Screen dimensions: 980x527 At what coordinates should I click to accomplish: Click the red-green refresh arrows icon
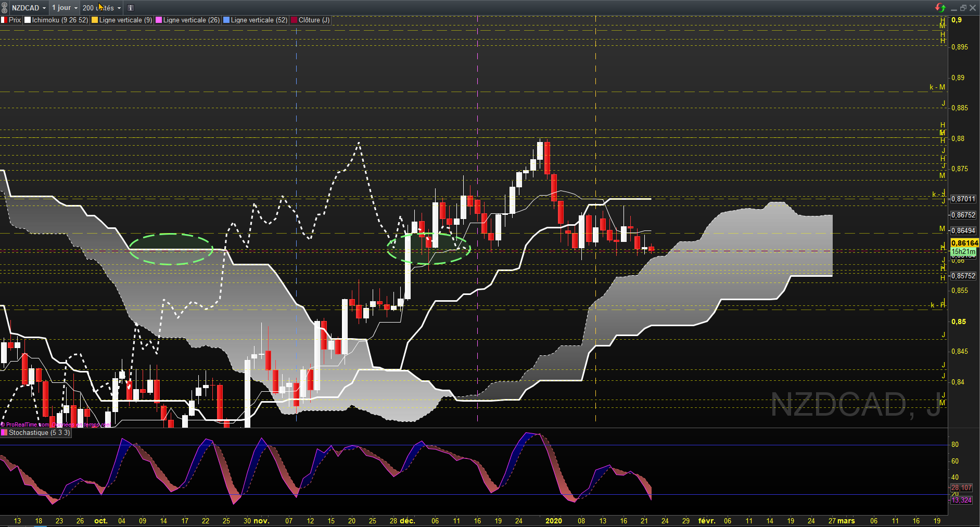pyautogui.click(x=940, y=8)
